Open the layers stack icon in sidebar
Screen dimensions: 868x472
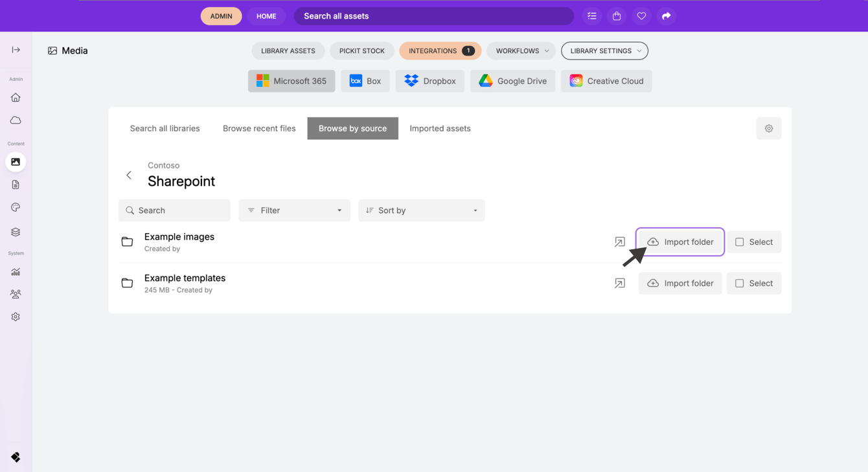(16, 232)
